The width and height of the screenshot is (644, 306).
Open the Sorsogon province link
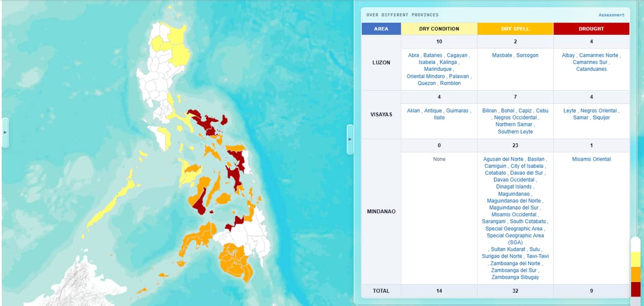(528, 55)
